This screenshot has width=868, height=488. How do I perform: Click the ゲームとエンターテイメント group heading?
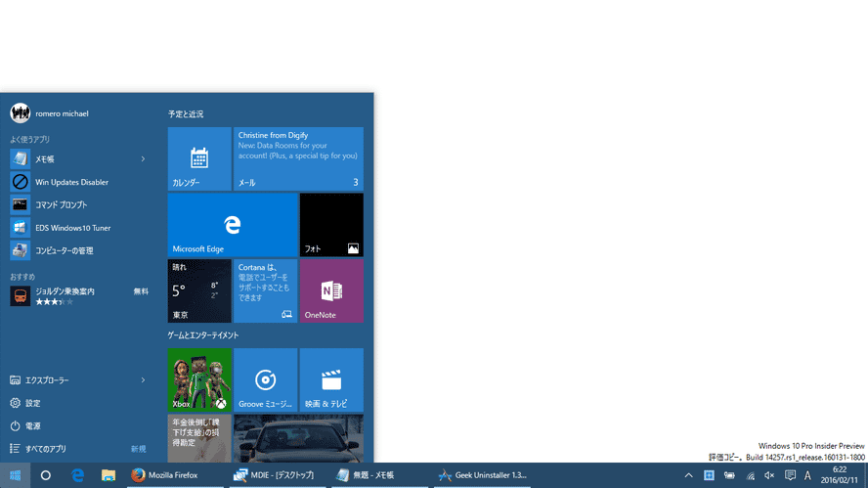203,335
